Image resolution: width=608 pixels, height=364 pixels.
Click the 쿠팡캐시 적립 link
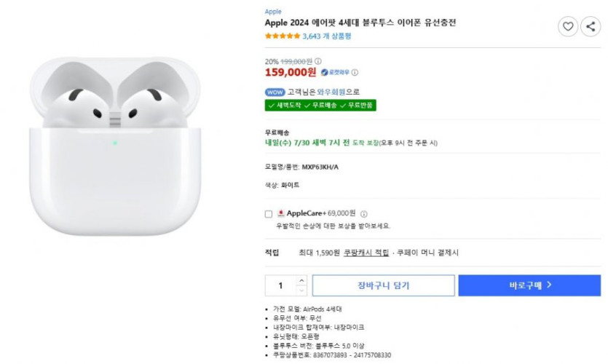(x=366, y=253)
